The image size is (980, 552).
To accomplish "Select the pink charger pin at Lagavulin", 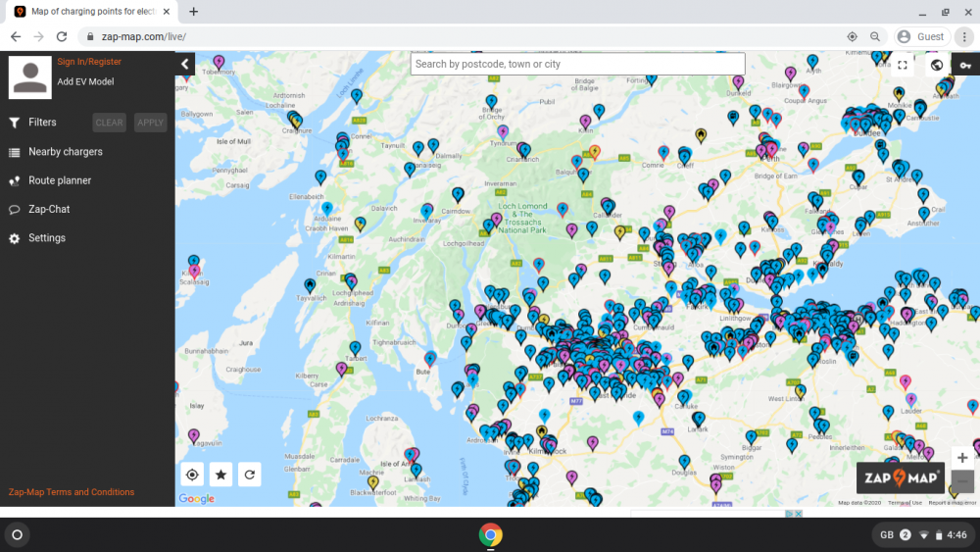I will click(x=194, y=435).
